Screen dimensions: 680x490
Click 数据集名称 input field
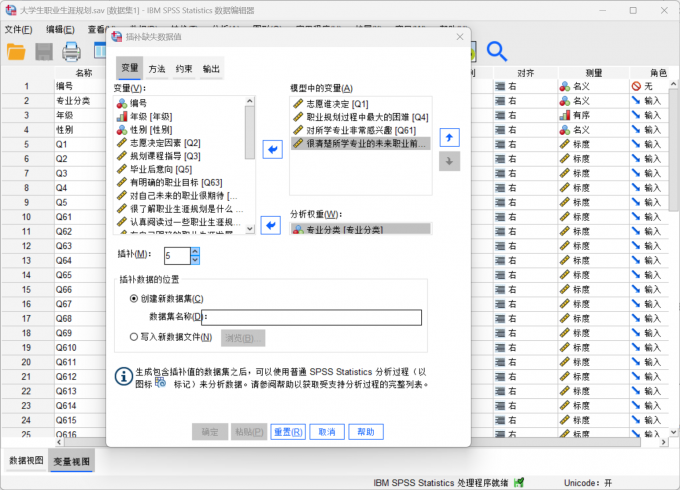[x=311, y=317]
